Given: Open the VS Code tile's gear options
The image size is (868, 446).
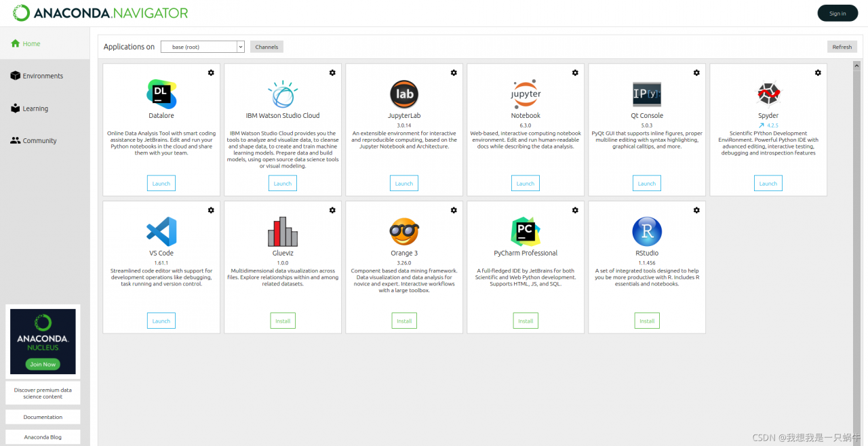Looking at the screenshot, I should coord(211,210).
